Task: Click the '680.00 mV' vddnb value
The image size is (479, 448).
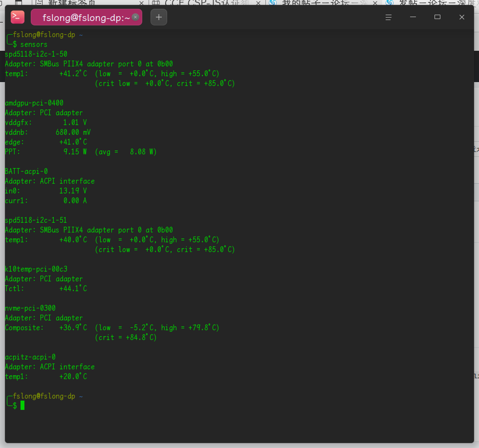Action: click(73, 132)
